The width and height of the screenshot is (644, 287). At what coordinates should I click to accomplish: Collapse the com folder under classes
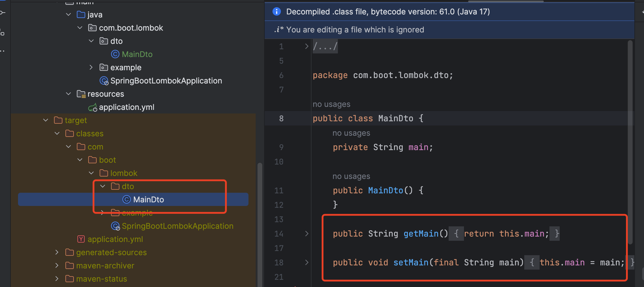68,147
